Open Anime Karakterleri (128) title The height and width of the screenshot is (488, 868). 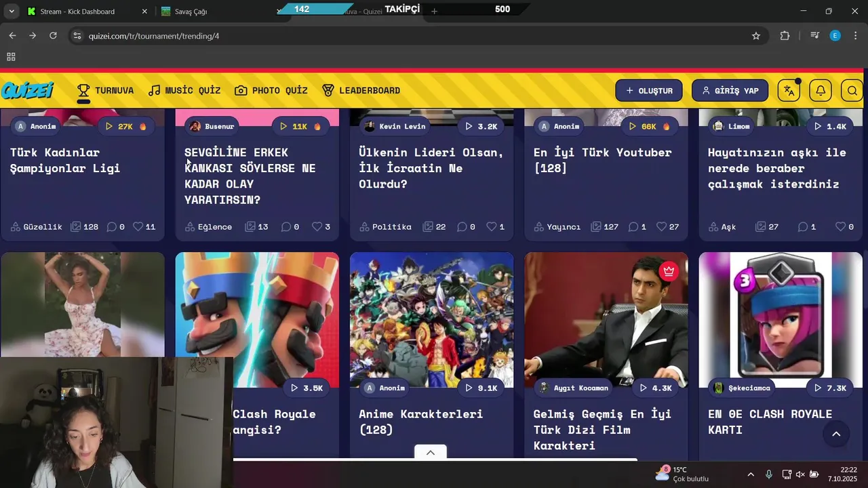[421, 422]
